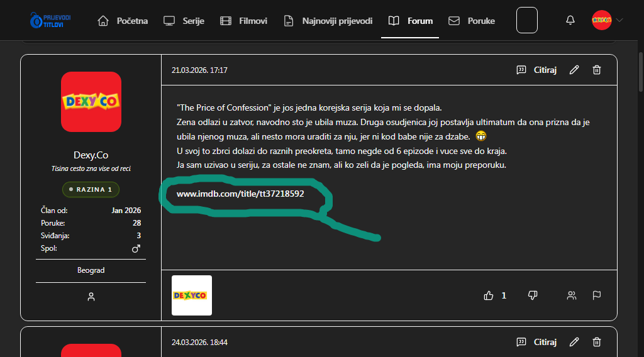Viewport: 644px width, 357px height.
Task: Click the Beograd location text
Action: click(x=91, y=270)
